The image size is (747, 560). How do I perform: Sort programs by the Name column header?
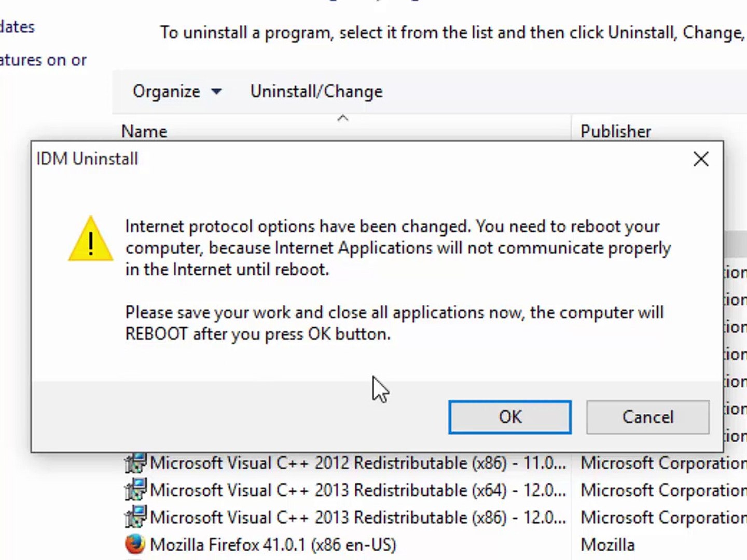(144, 131)
